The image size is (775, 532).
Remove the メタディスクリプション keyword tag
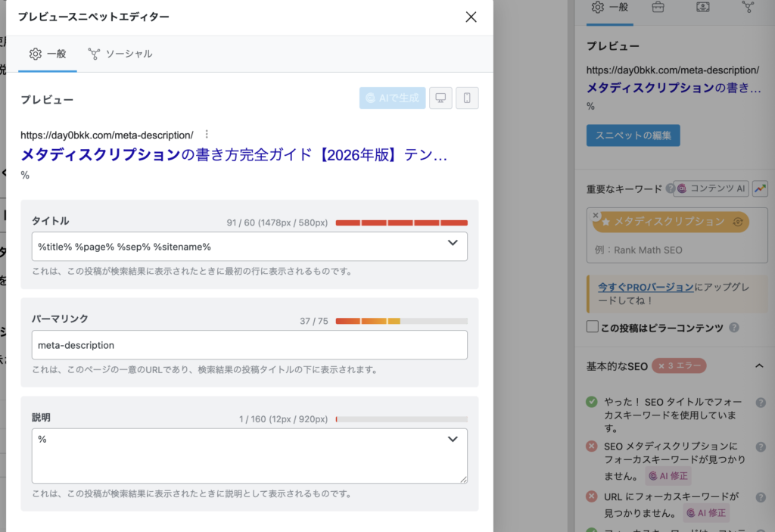[x=596, y=216]
